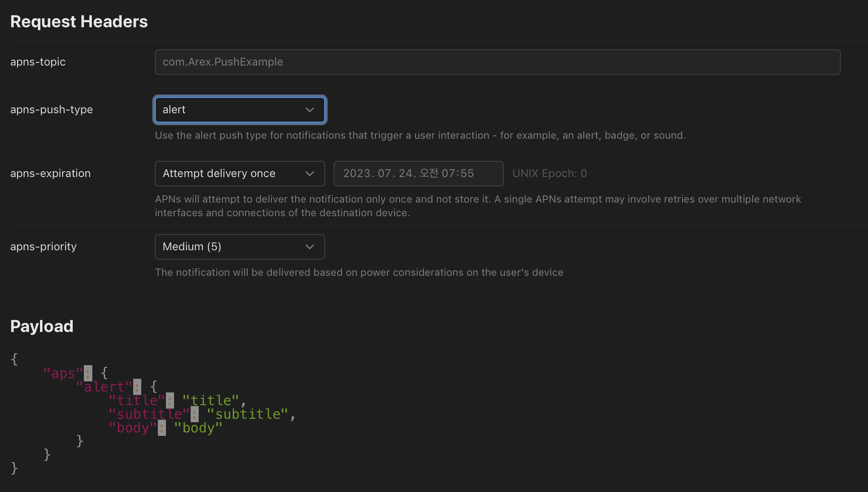The width and height of the screenshot is (868, 492).
Task: Click the "subtitle" key in payload
Action: [x=149, y=414]
